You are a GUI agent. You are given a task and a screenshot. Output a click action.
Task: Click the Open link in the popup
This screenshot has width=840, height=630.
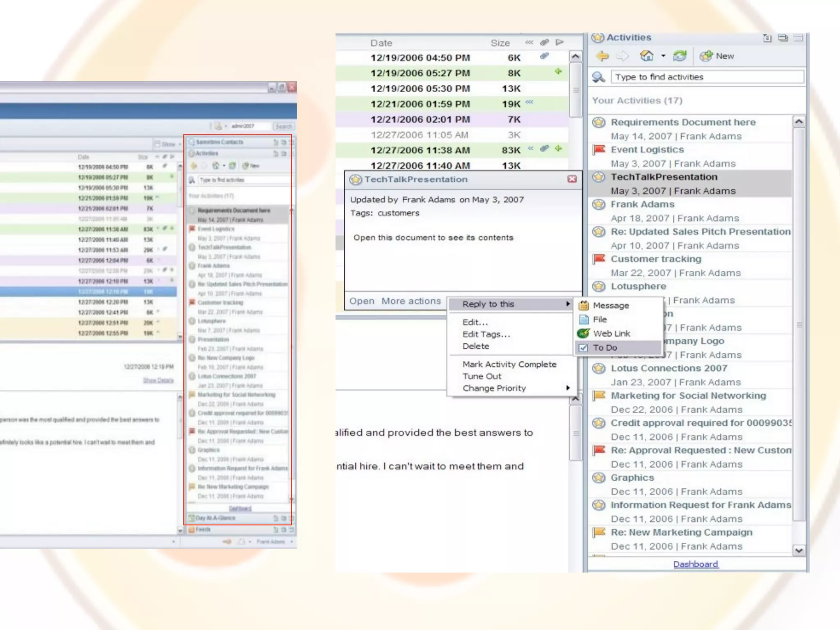coord(361,301)
